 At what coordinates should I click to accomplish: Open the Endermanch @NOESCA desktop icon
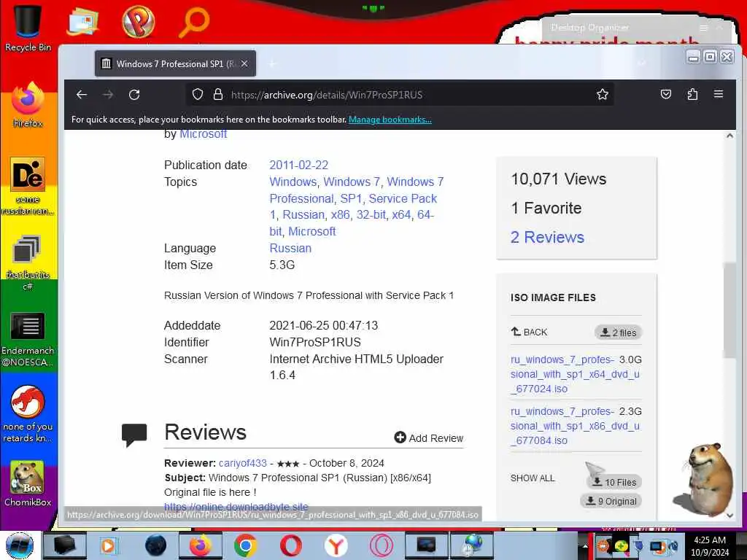click(28, 340)
